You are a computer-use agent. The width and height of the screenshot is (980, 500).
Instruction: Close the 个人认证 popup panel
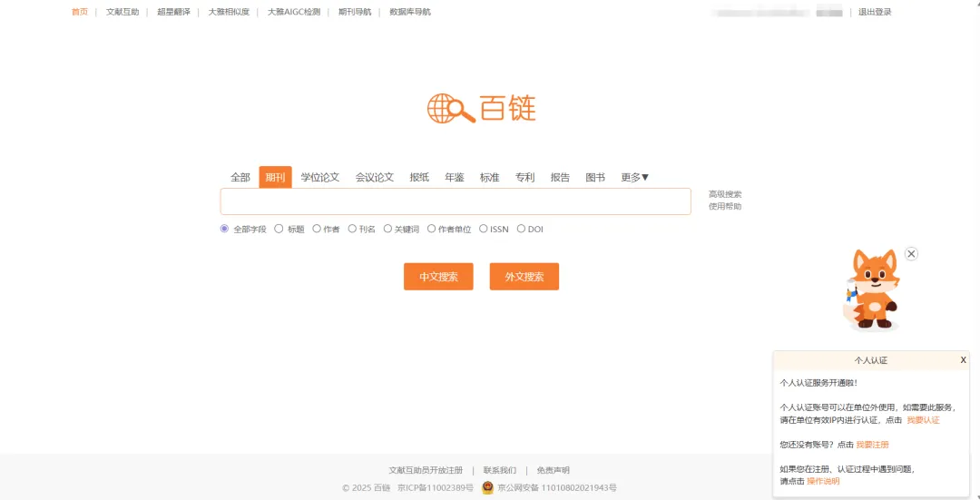(963, 360)
